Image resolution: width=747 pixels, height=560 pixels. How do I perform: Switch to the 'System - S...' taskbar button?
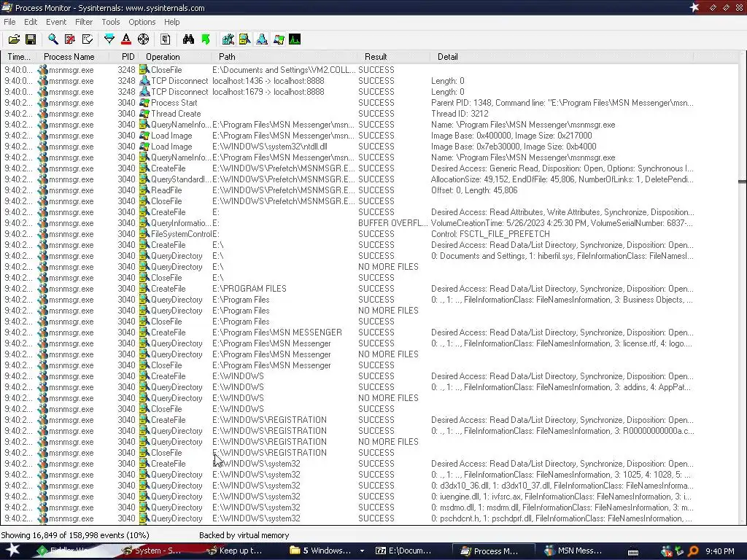(152, 551)
